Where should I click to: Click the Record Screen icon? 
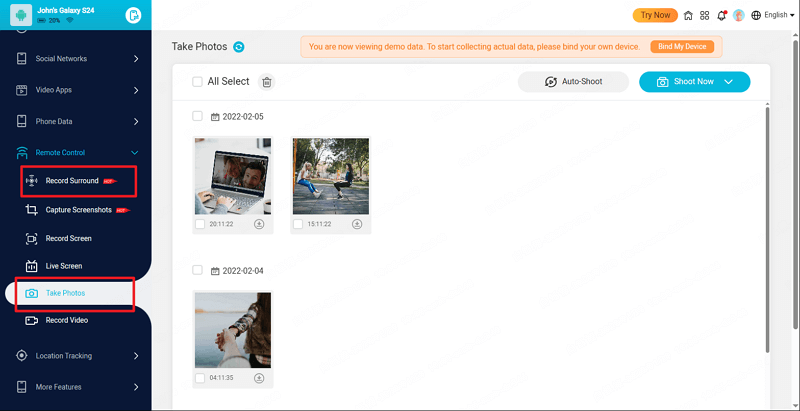(32, 239)
